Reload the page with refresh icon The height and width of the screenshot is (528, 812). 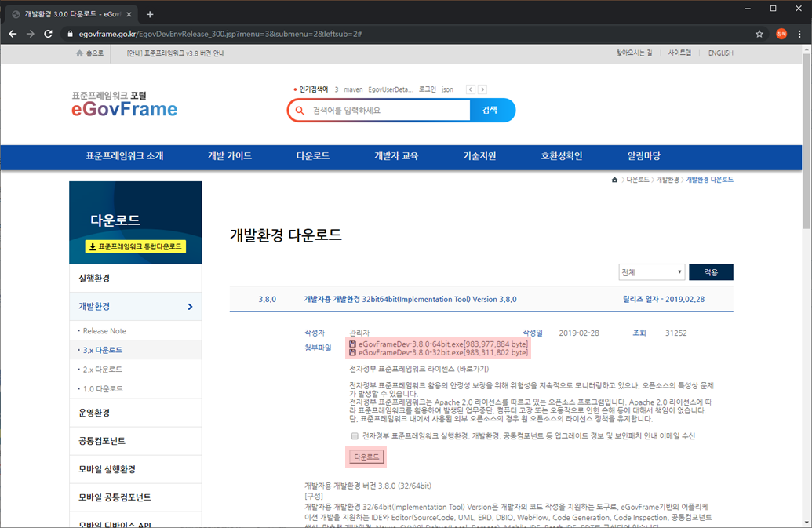48,34
